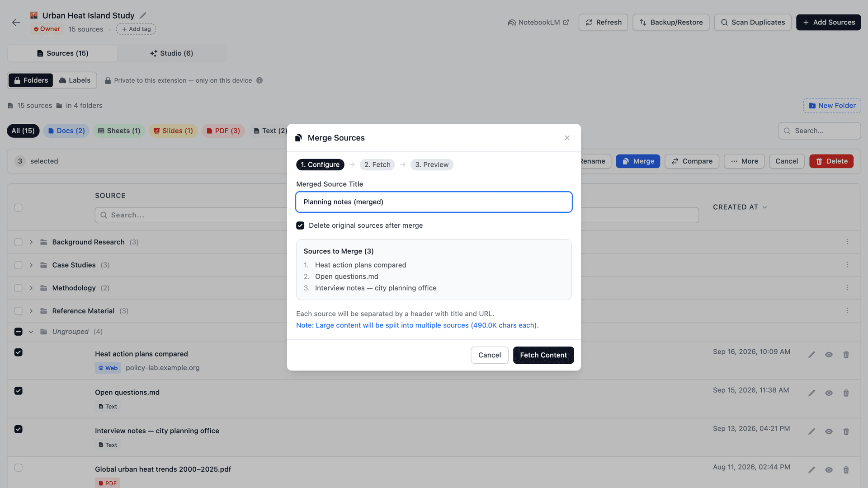The width and height of the screenshot is (868, 488).
Task: Collapse the Ungrouped folder
Action: pyautogui.click(x=31, y=332)
